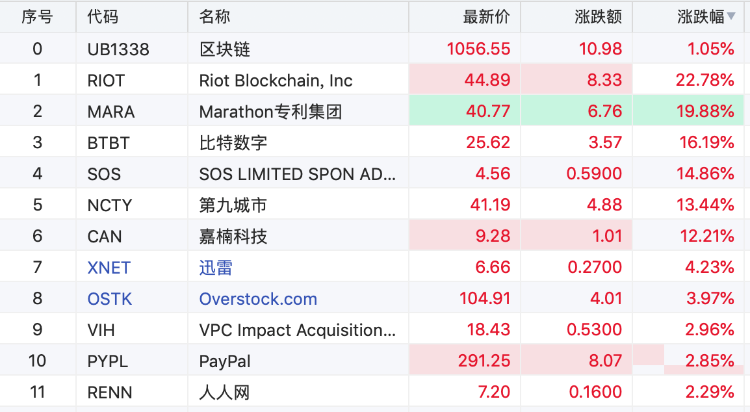Sort by 最新价 column header

[486, 17]
